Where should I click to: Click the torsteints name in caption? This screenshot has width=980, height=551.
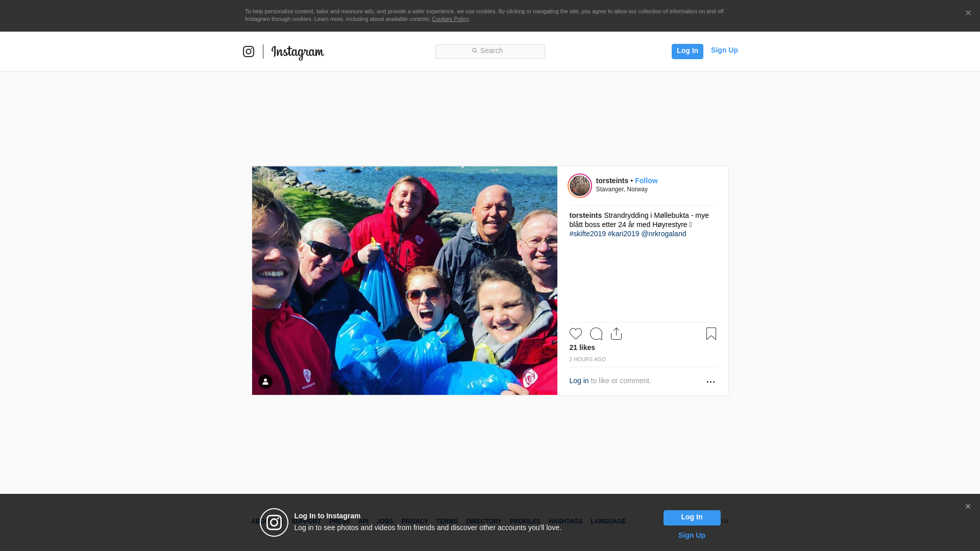tap(585, 215)
